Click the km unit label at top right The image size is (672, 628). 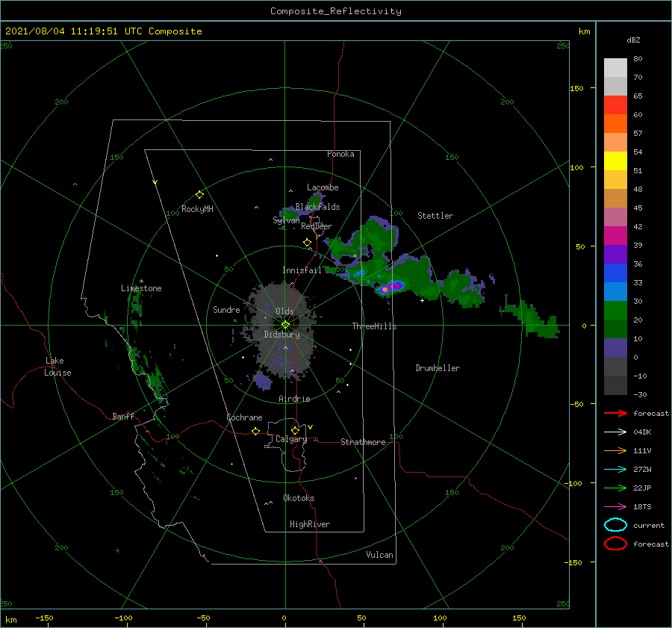584,31
